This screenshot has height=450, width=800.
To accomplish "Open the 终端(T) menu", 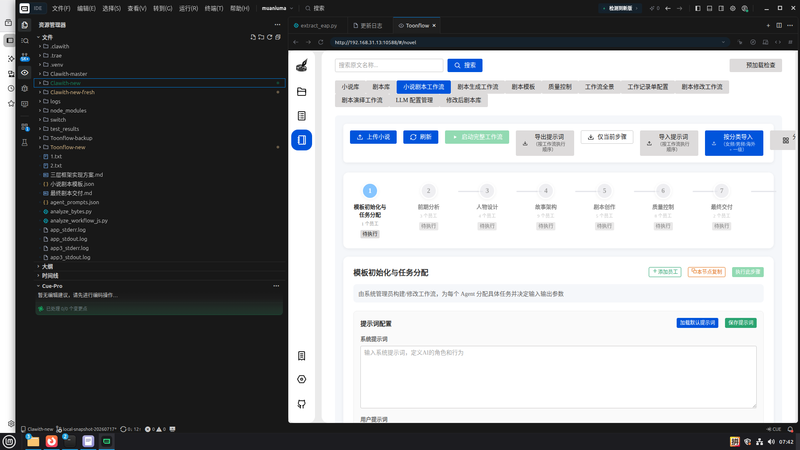I will (214, 8).
